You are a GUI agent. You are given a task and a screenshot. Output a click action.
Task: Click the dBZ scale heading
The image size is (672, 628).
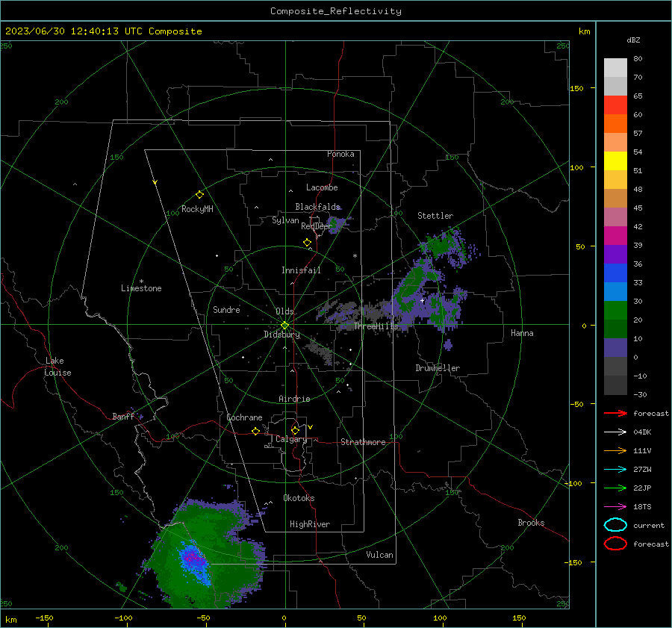[x=633, y=40]
